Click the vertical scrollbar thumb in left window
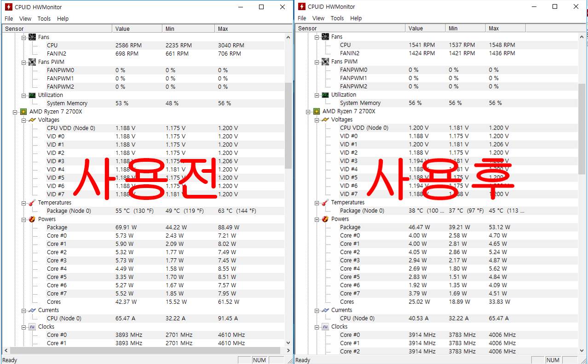Image resolution: width=588 pixels, height=364 pixels. 288,125
